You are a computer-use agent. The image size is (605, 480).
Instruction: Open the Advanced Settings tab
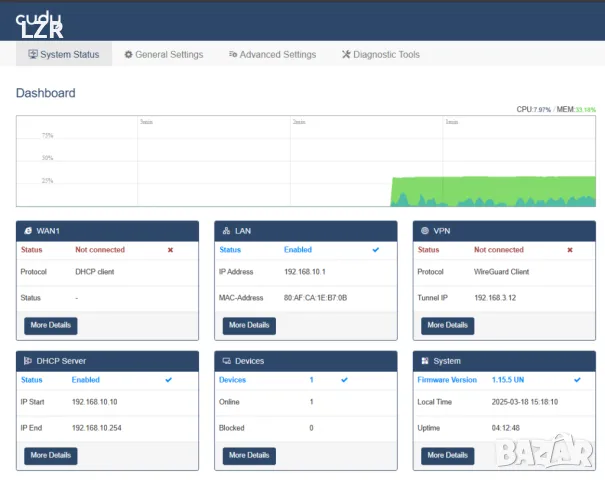[x=272, y=55]
